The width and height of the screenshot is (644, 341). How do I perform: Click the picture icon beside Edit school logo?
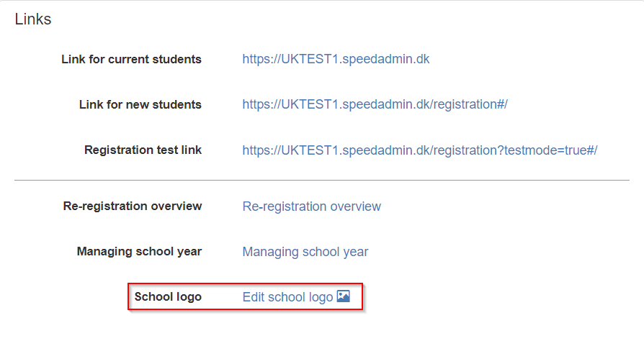tap(344, 296)
